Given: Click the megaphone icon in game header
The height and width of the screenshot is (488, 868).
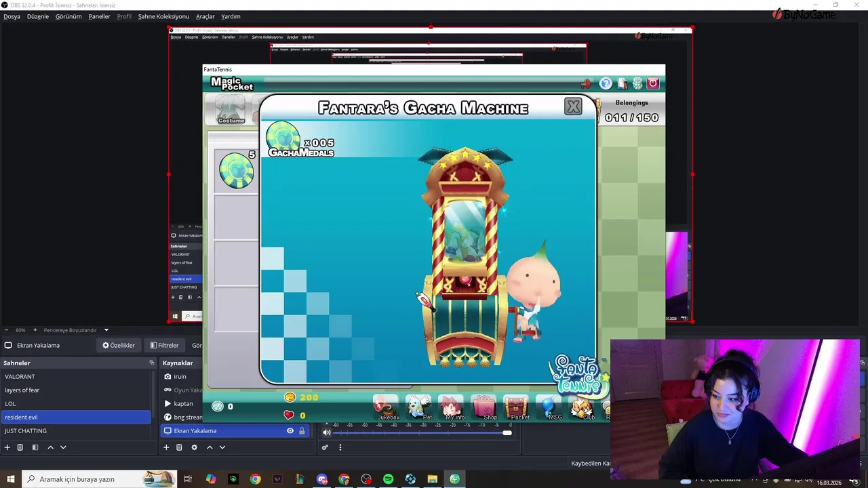Looking at the screenshot, I should pos(587,83).
